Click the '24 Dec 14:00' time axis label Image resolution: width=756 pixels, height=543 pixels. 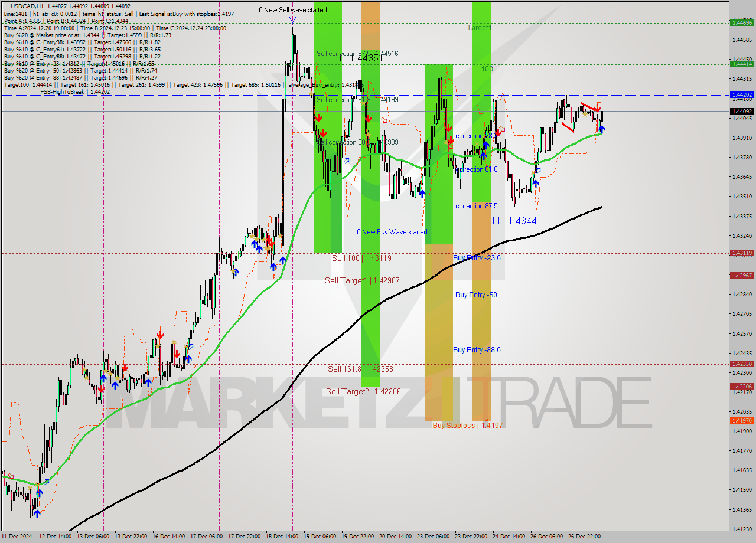click(510, 536)
